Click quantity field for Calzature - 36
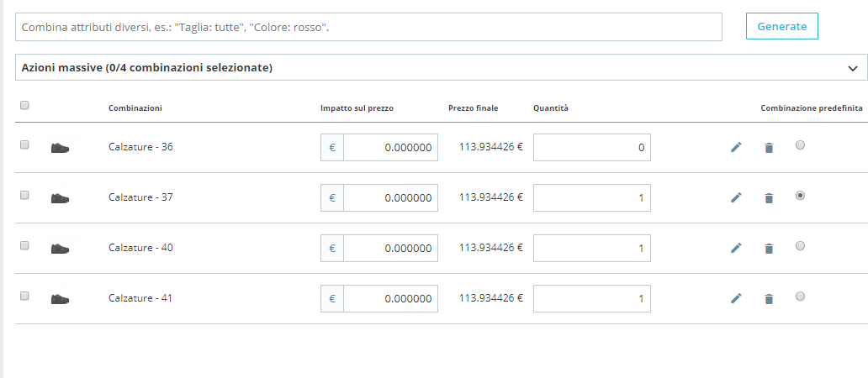This screenshot has width=868, height=378. click(592, 148)
